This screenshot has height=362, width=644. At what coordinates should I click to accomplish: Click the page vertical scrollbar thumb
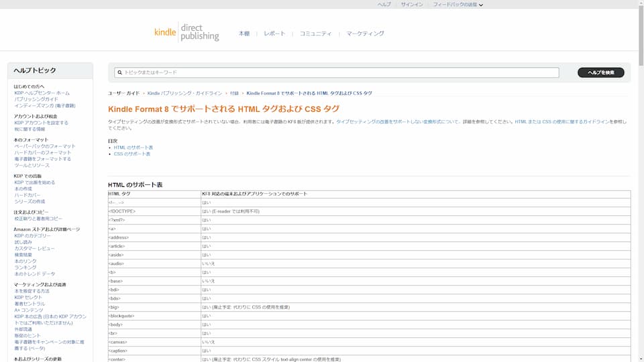641,35
